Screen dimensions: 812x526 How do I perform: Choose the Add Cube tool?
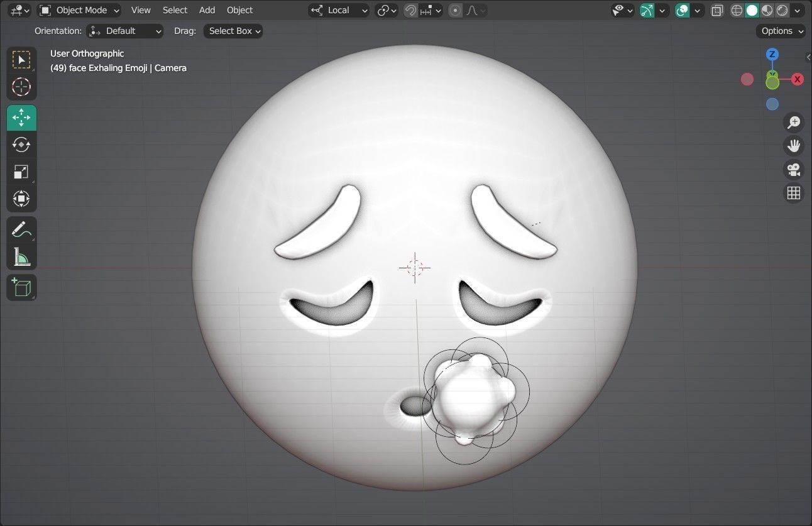tap(21, 287)
